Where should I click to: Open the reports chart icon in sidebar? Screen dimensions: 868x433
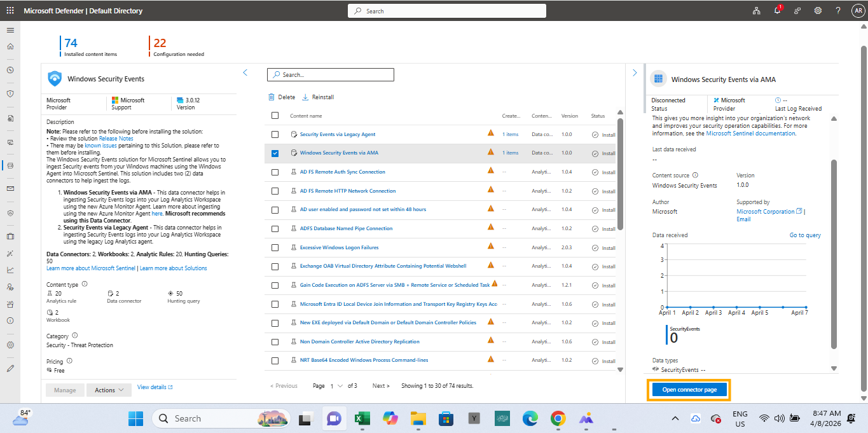click(10, 270)
